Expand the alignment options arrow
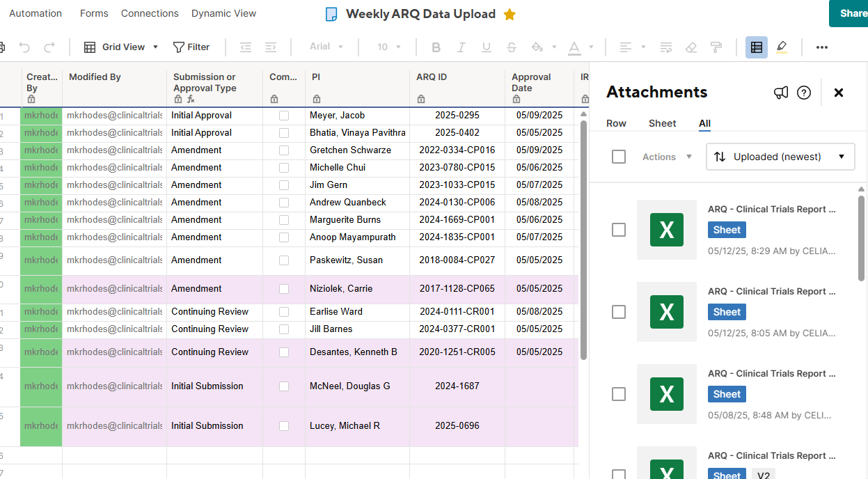The width and height of the screenshot is (868, 479). [x=643, y=47]
